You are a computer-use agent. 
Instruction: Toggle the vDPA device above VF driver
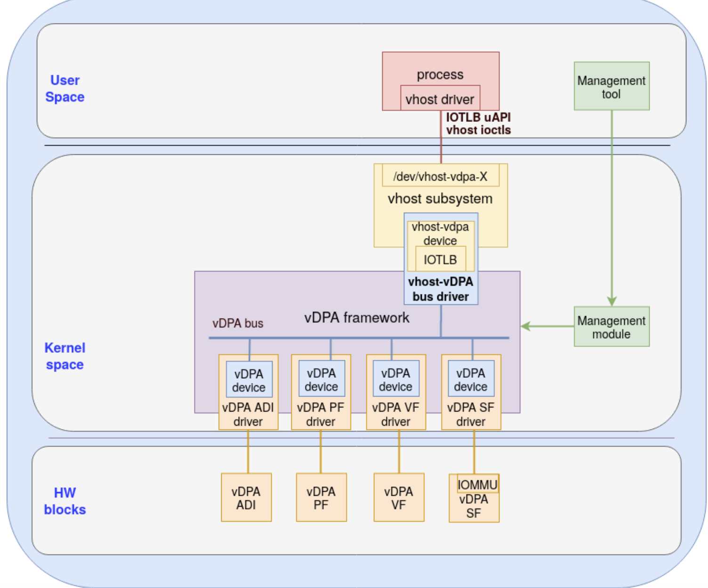[x=396, y=379]
